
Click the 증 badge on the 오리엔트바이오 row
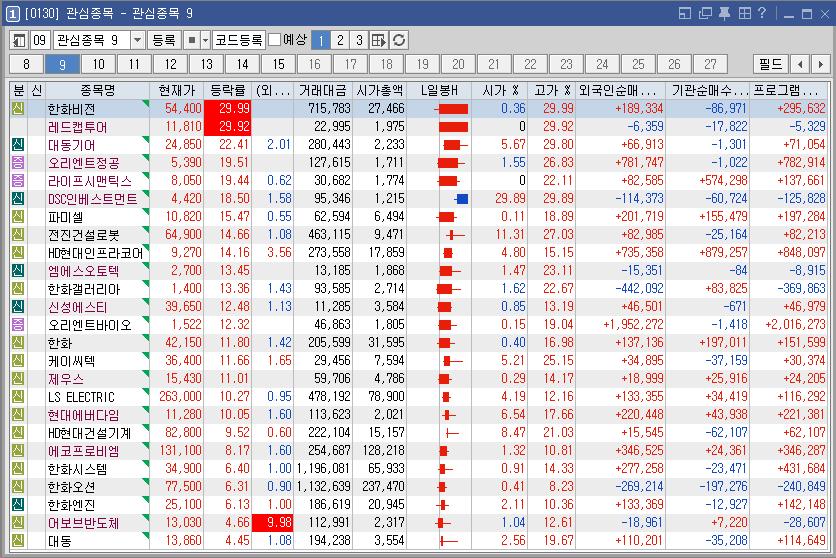[18, 325]
